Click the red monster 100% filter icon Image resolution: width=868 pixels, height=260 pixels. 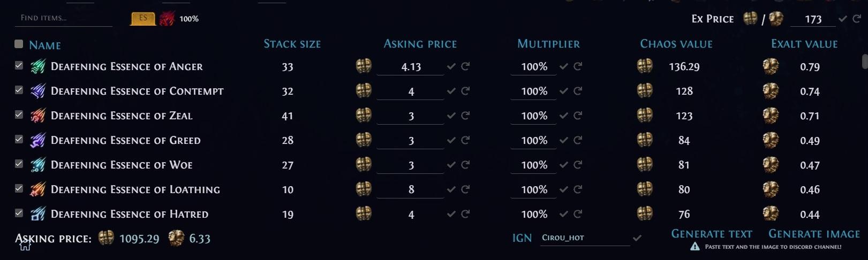click(167, 19)
